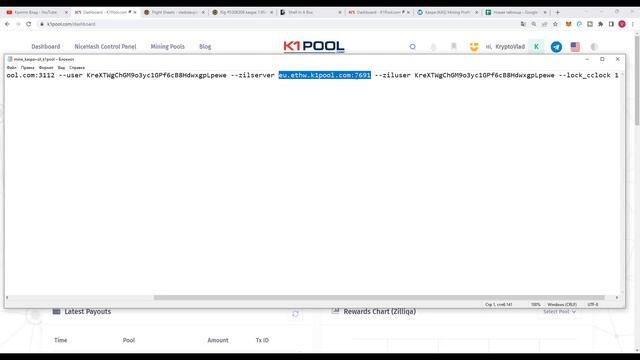Open the Справка menu in Notepad
640x360 pixels.
point(77,67)
